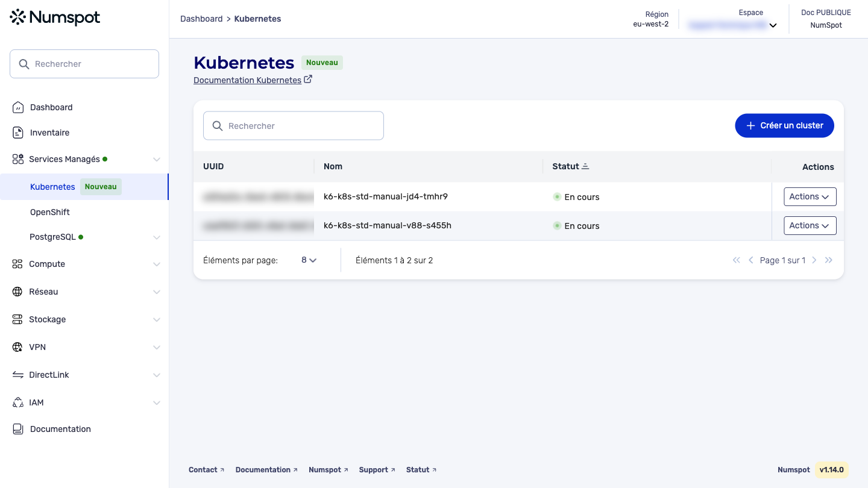Click the Réseau globe icon

pyautogui.click(x=18, y=292)
